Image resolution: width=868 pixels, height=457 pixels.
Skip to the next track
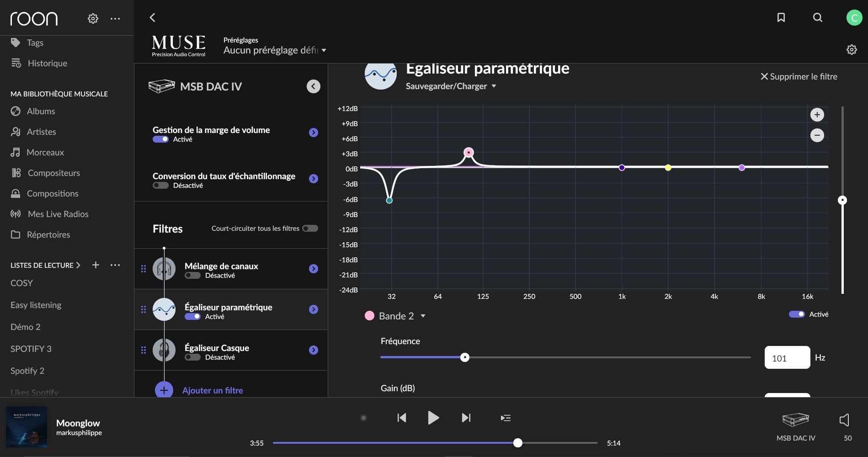(x=466, y=418)
